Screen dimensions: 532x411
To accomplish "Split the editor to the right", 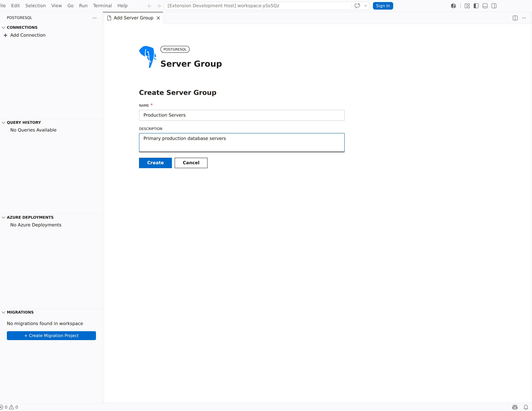I will [515, 18].
